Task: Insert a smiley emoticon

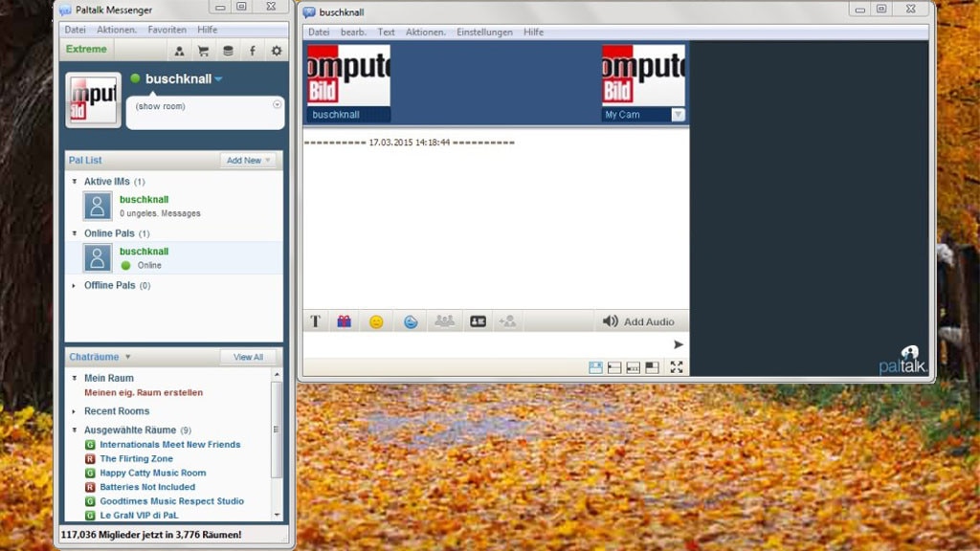Action: point(376,320)
